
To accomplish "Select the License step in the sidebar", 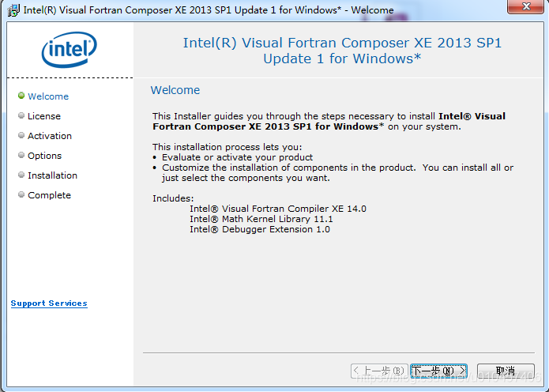I will click(x=44, y=116).
